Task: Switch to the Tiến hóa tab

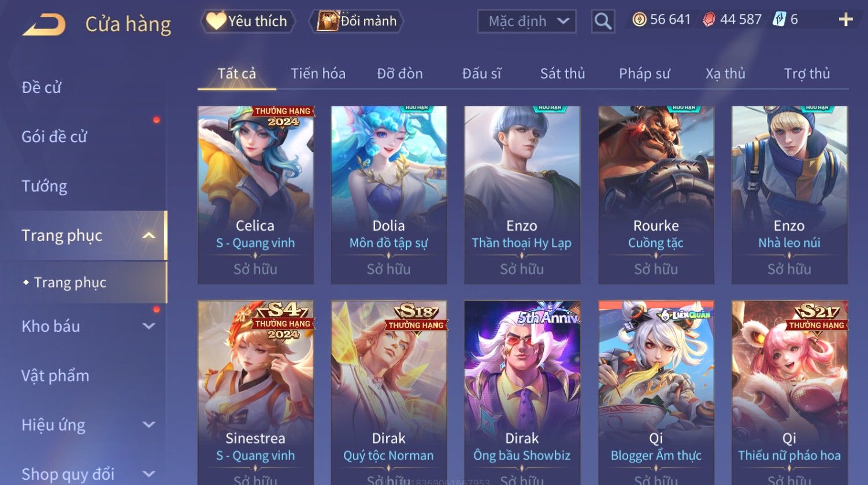Action: [x=318, y=73]
